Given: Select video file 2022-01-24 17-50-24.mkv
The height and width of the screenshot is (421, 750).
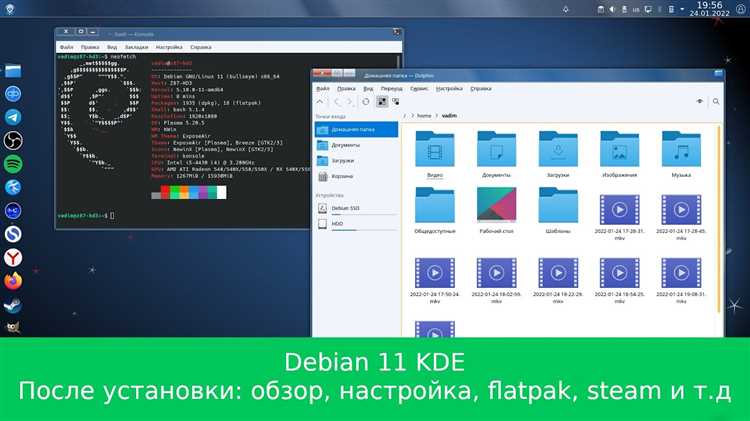Looking at the screenshot, I should (x=435, y=280).
